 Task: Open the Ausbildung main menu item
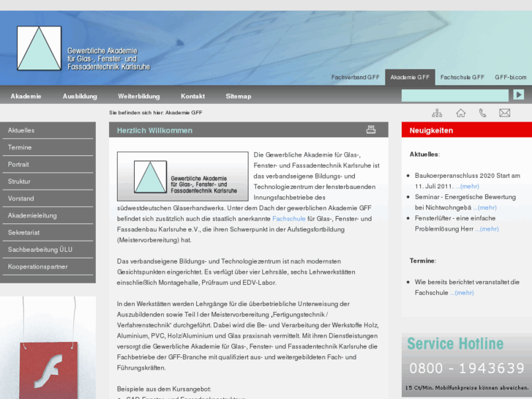80,97
